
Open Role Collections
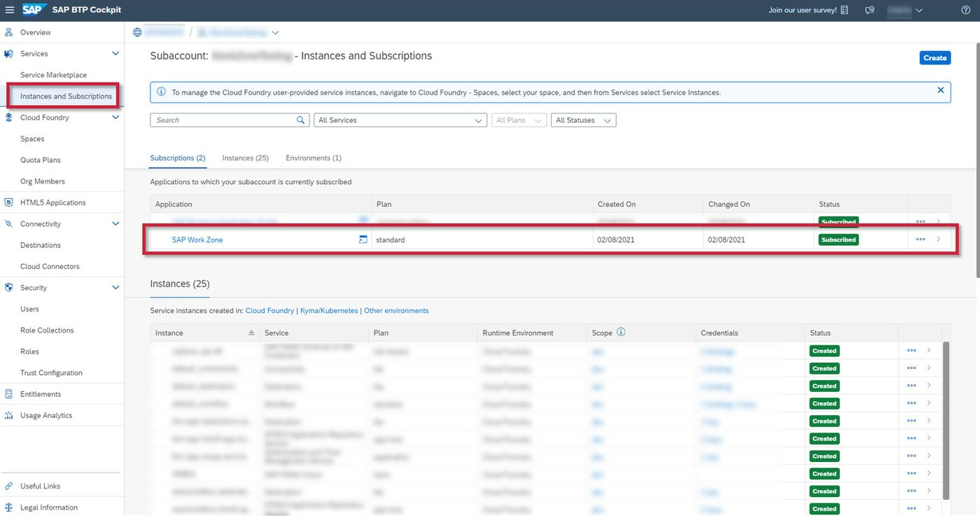[x=47, y=330]
